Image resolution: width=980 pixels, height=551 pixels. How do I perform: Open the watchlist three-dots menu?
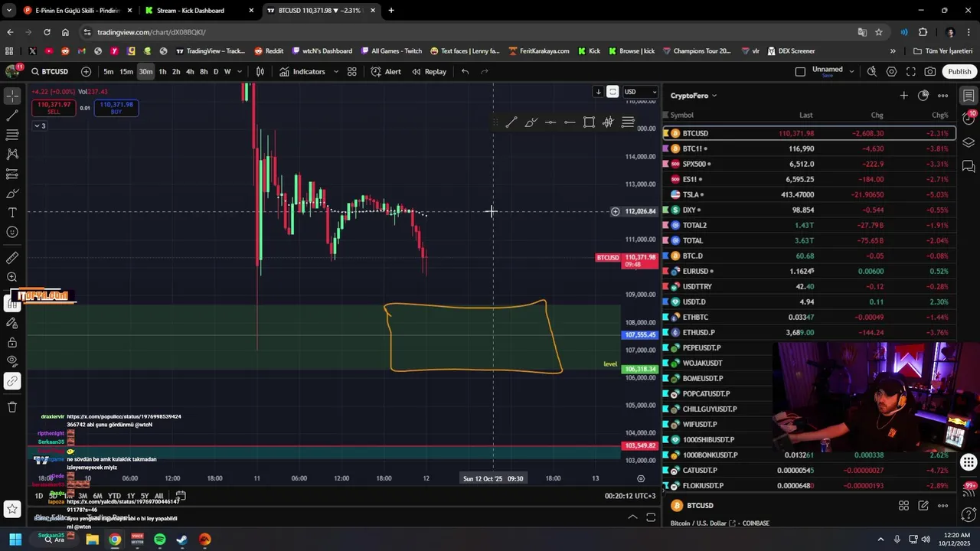[943, 96]
